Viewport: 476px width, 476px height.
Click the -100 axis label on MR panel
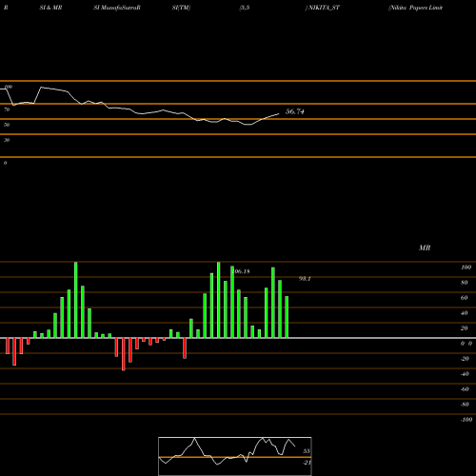click(466, 420)
